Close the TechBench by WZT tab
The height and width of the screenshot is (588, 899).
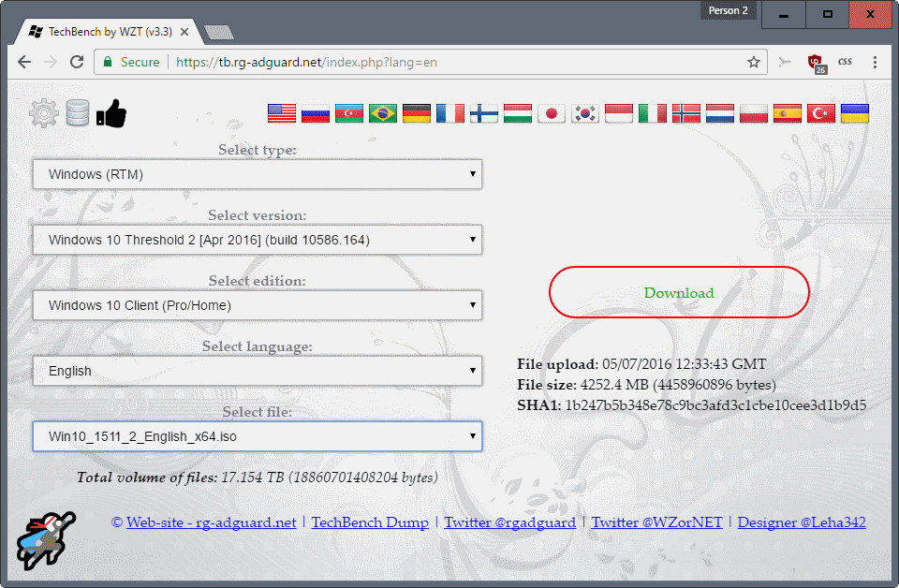(x=184, y=32)
